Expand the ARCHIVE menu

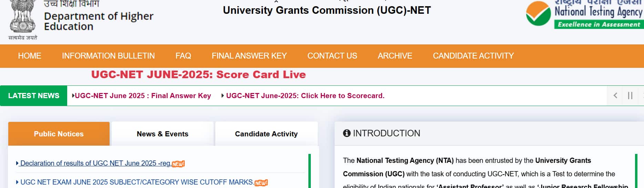395,56
